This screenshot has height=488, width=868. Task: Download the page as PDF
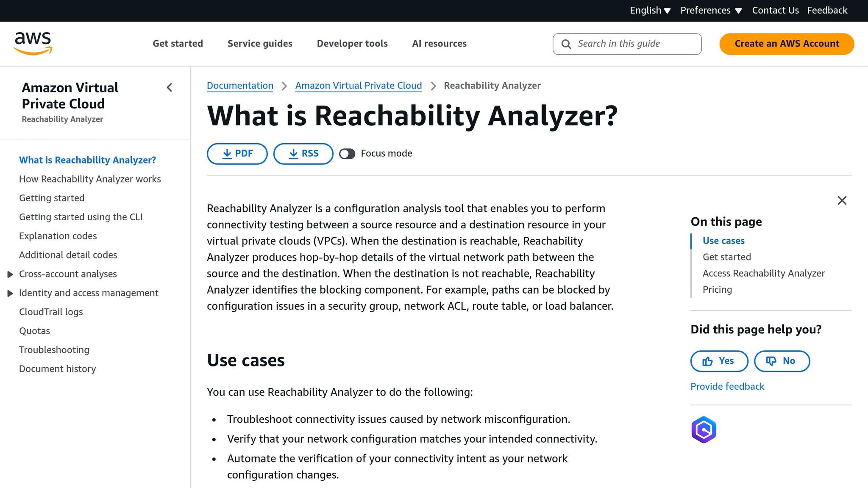236,153
